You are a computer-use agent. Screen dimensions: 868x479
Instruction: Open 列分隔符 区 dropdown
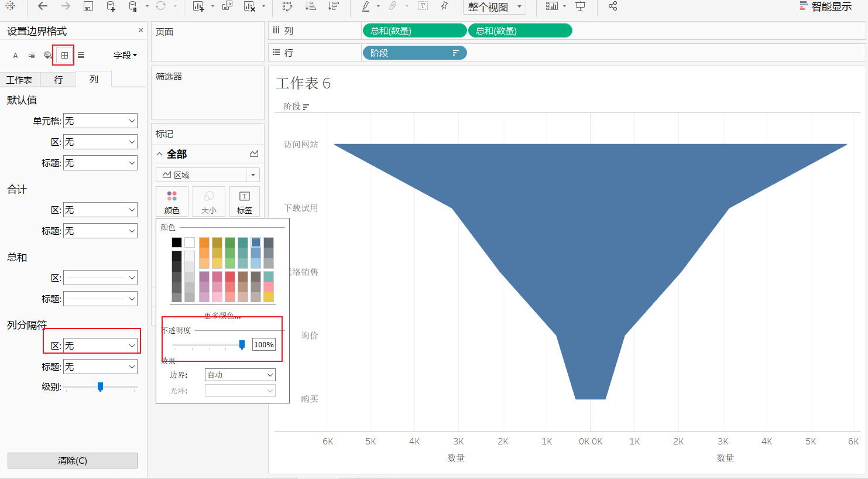click(x=100, y=345)
